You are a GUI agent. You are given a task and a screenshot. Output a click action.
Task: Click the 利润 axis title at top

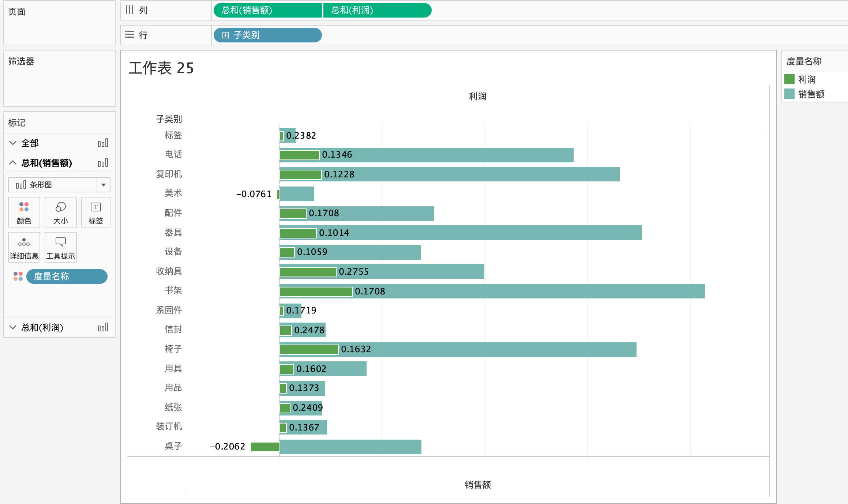(477, 97)
